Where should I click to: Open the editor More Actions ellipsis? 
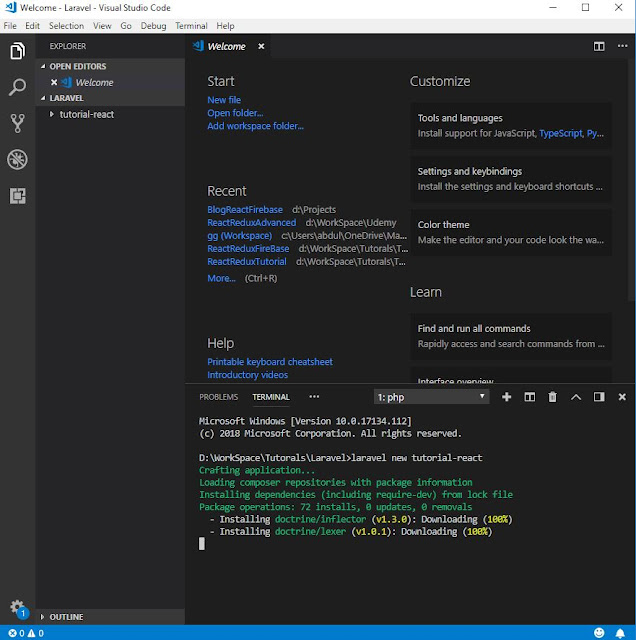622,46
